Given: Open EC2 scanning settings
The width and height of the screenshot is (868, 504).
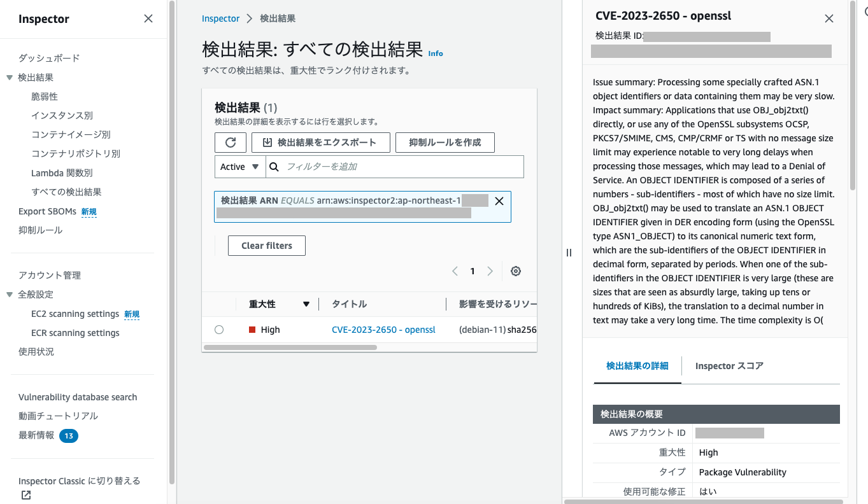Looking at the screenshot, I should click(x=75, y=314).
